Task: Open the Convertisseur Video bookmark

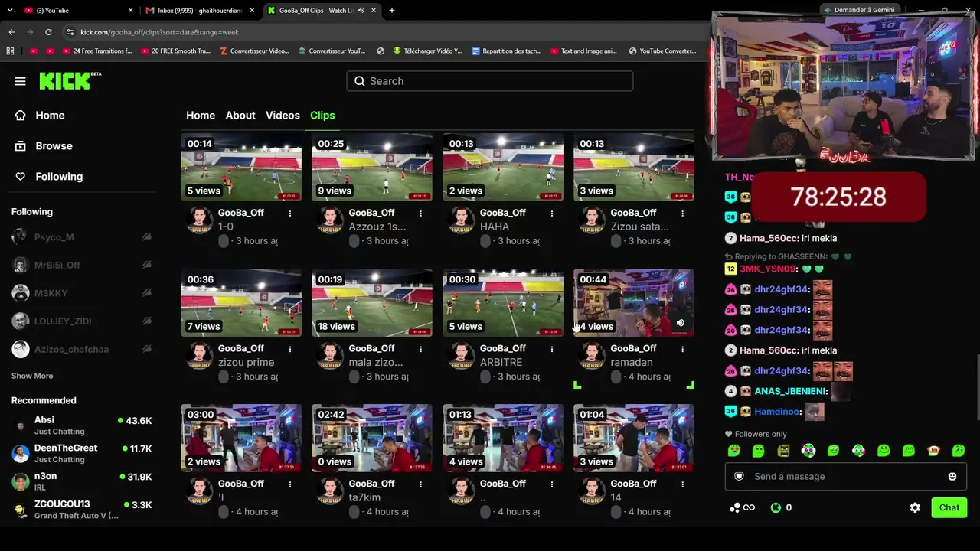Action: [x=254, y=51]
